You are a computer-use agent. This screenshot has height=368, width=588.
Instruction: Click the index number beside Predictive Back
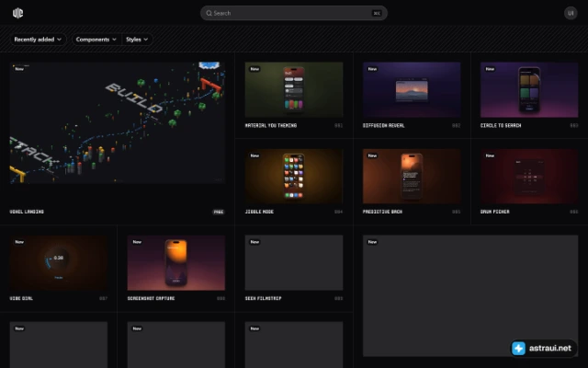point(456,212)
